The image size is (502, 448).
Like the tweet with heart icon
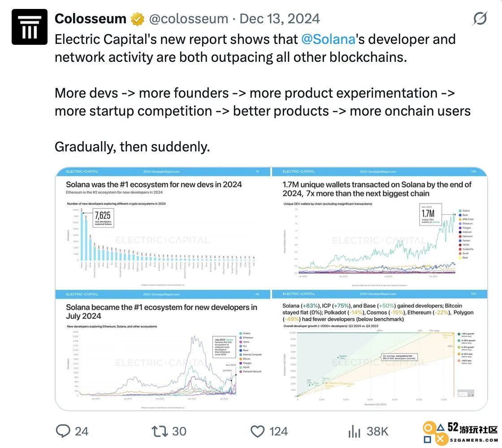pos(257,431)
